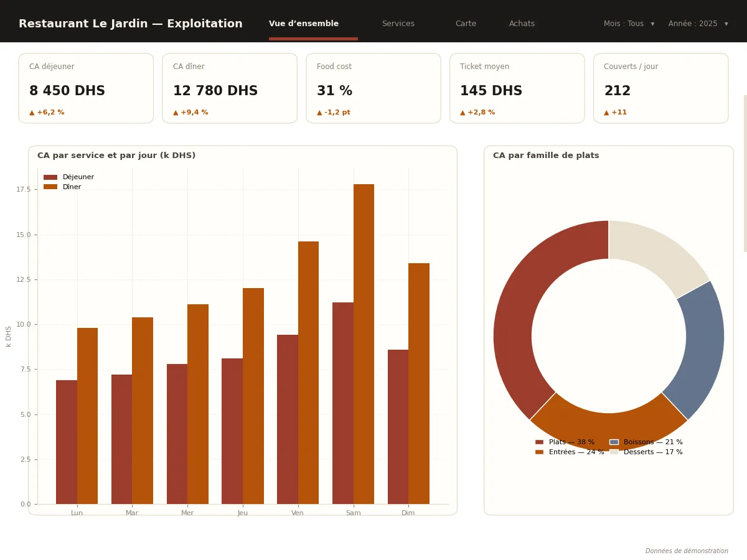Click the +2,8 % trend indicator
Image resolution: width=747 pixels, height=560 pixels.
click(x=477, y=113)
